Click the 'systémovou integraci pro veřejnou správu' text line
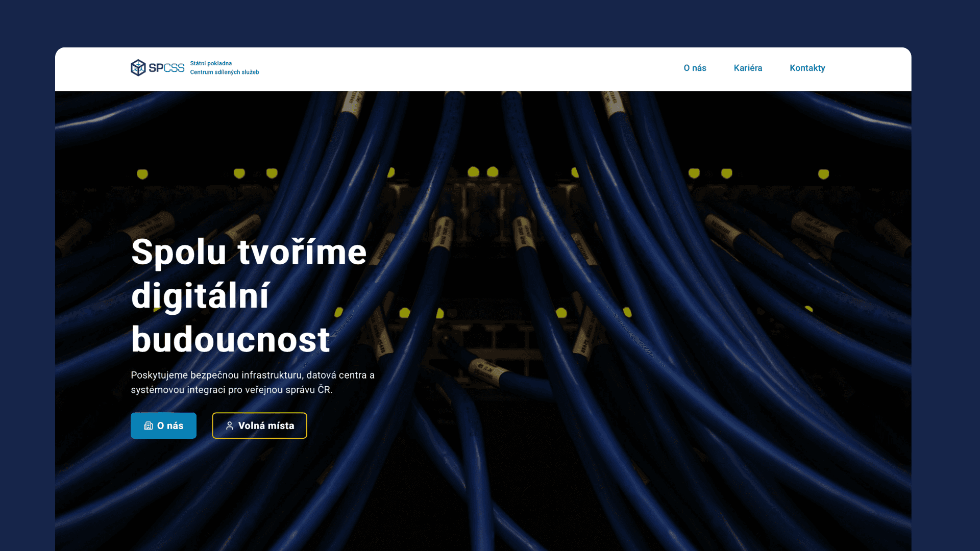 pyautogui.click(x=231, y=390)
